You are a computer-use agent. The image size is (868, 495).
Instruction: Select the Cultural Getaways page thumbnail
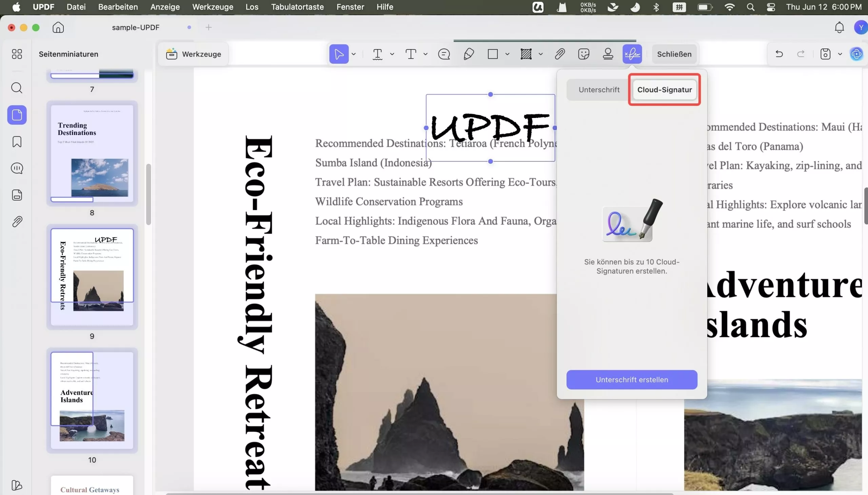[92, 486]
